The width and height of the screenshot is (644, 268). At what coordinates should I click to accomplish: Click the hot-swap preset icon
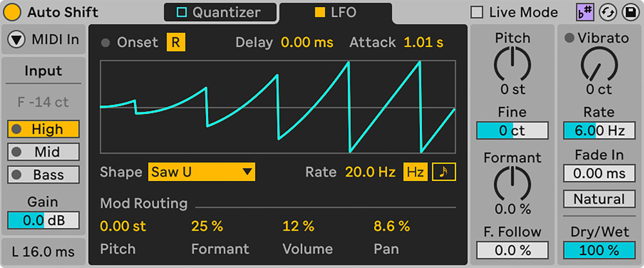tap(606, 12)
